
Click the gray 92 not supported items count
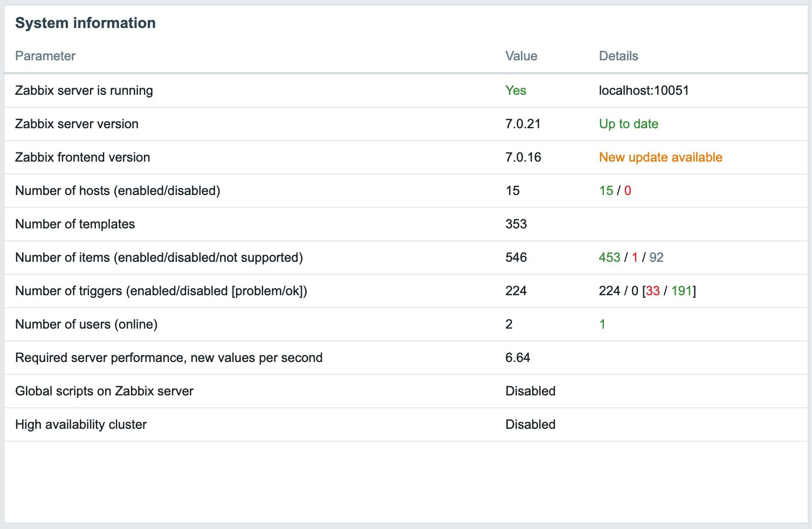[x=656, y=257]
